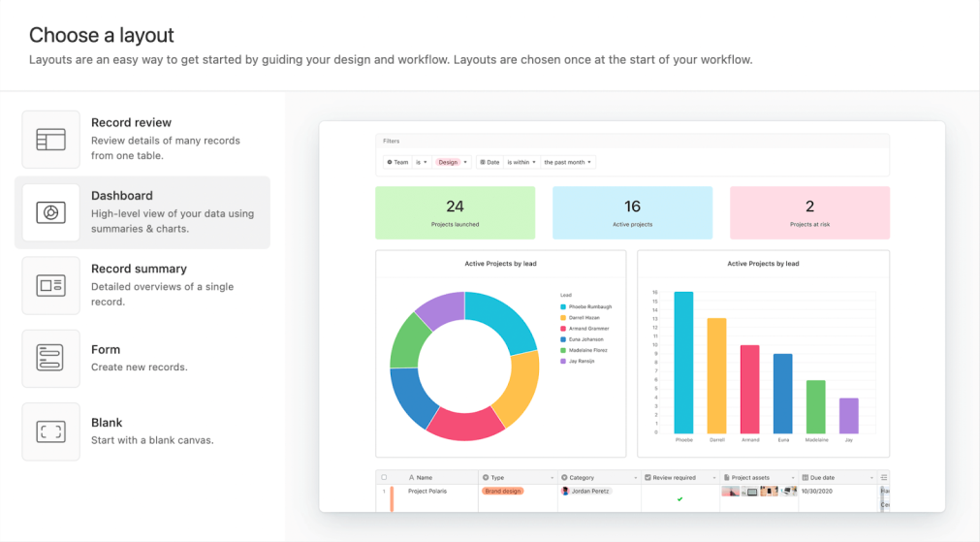Choose the Form layout title
Viewport: 980px width, 542px height.
pos(106,349)
